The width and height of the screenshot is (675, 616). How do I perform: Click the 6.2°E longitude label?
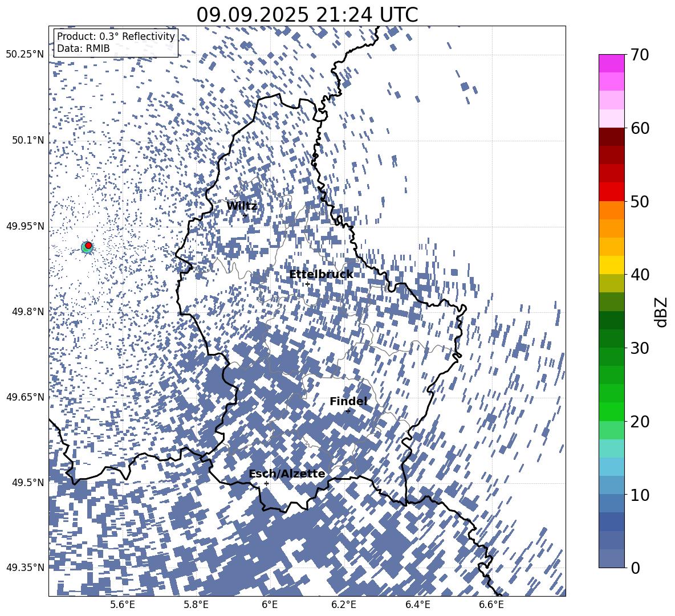344,605
